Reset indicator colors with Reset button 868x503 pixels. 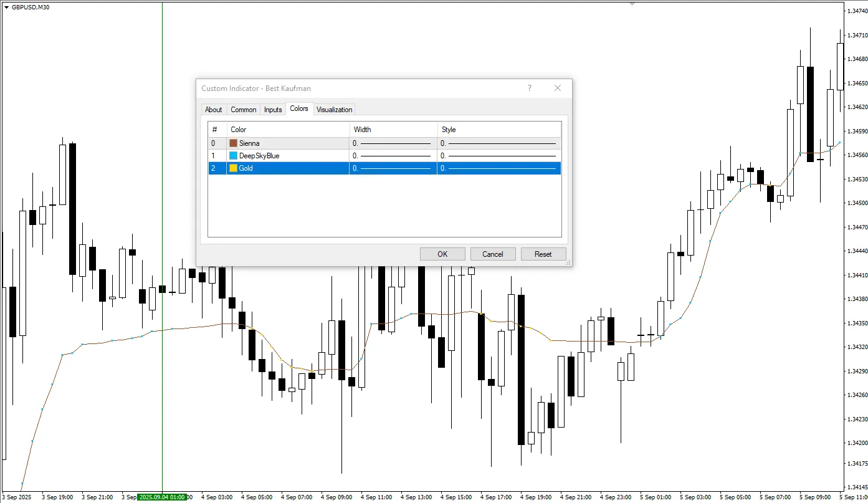point(543,254)
